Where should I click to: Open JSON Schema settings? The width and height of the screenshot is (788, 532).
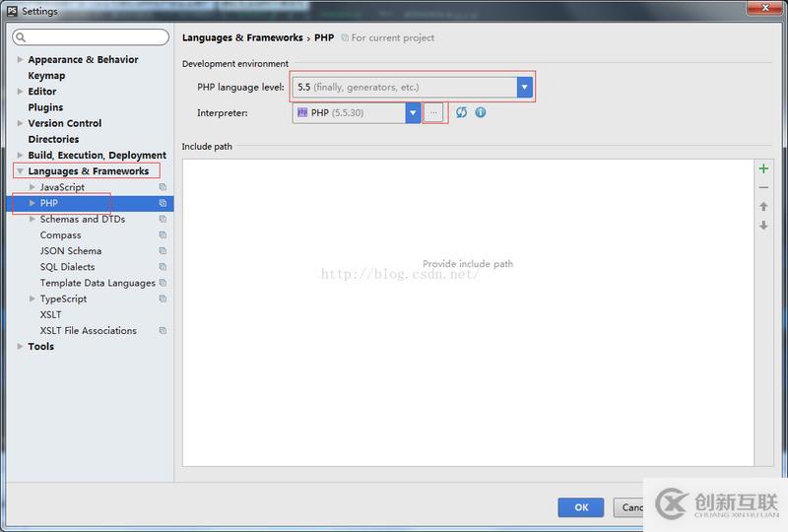[x=71, y=251]
